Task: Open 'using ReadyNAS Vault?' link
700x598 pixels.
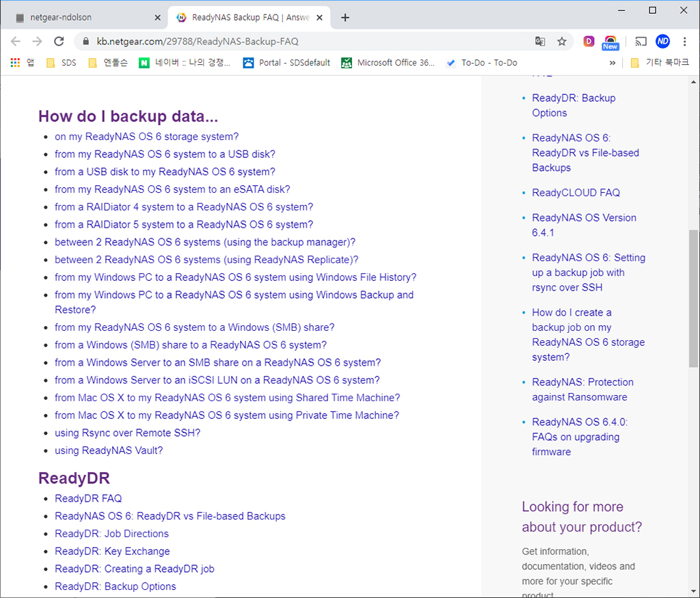Action: click(109, 450)
